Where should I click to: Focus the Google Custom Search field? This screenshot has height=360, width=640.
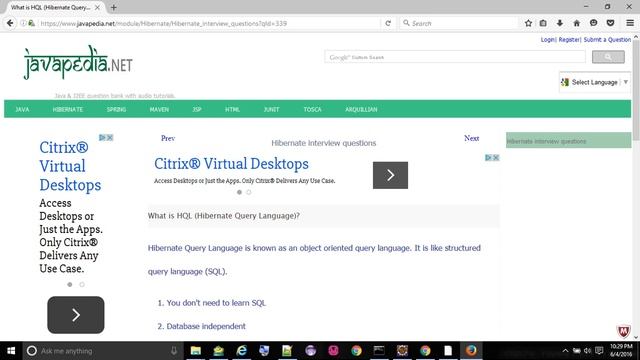click(455, 57)
